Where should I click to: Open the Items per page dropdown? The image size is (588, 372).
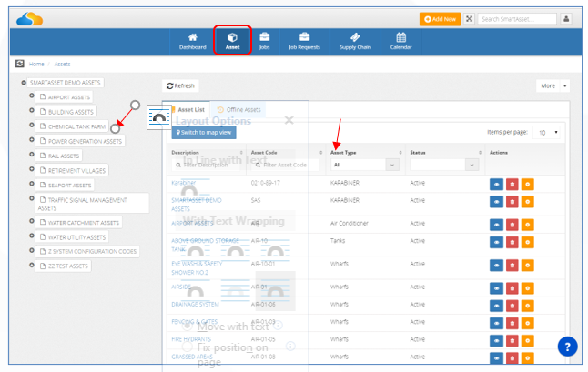(x=546, y=132)
